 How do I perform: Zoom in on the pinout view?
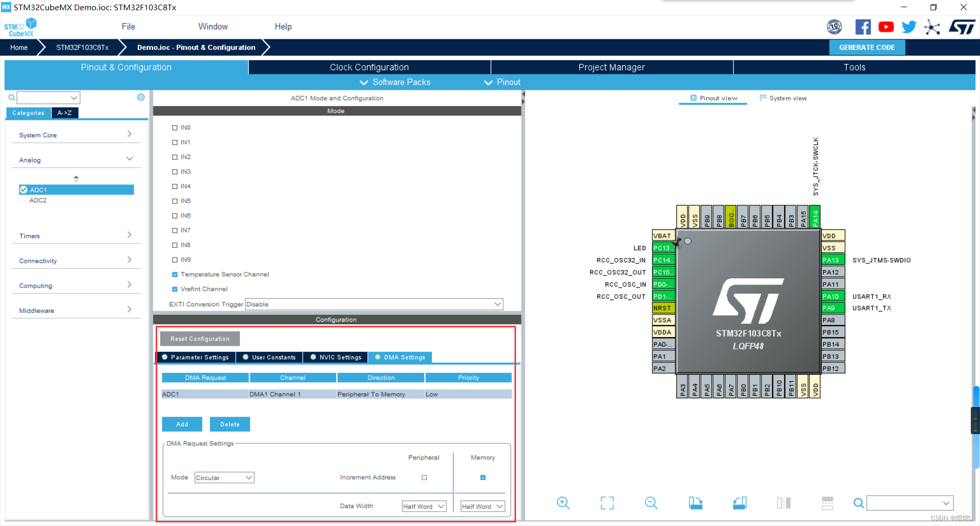[563, 503]
